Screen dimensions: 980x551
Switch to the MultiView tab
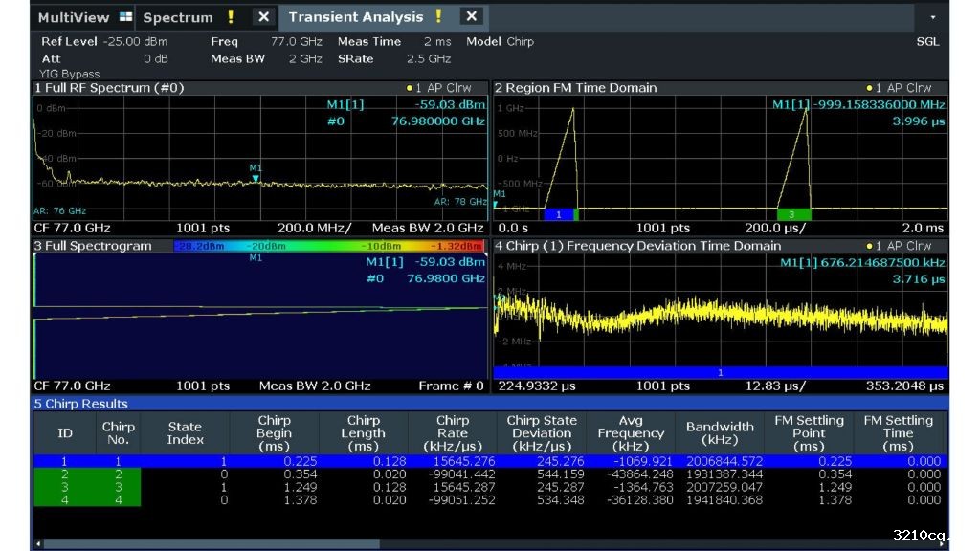coord(73,17)
